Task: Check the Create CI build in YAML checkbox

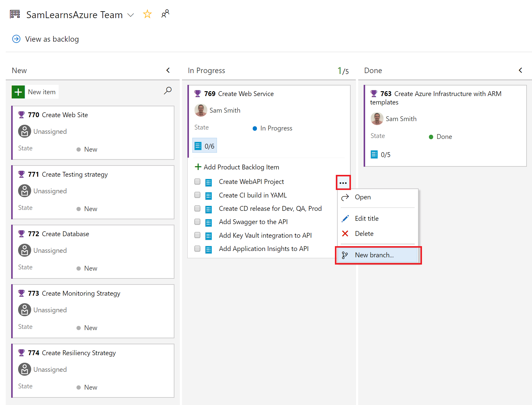Action: coord(197,195)
